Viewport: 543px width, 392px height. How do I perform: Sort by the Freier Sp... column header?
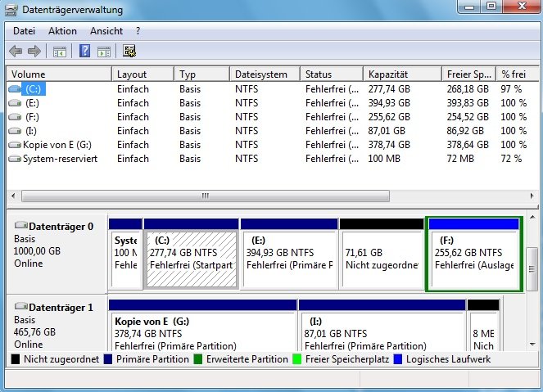coord(469,74)
